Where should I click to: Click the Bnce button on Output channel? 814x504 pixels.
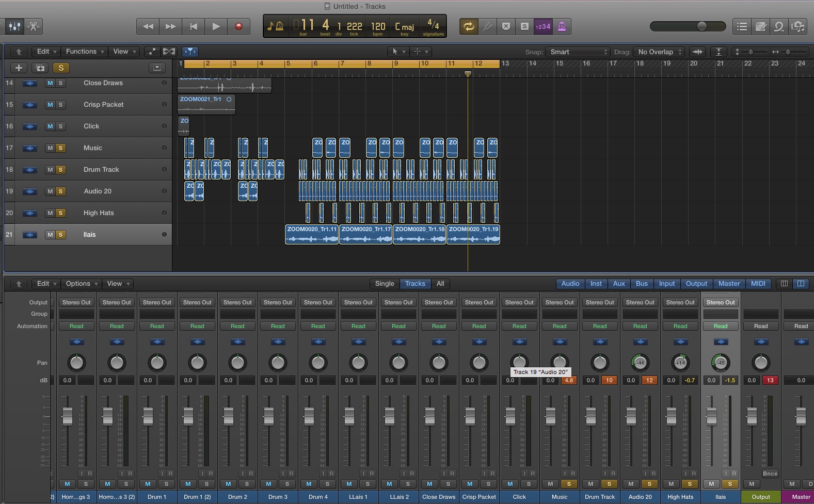(770, 474)
